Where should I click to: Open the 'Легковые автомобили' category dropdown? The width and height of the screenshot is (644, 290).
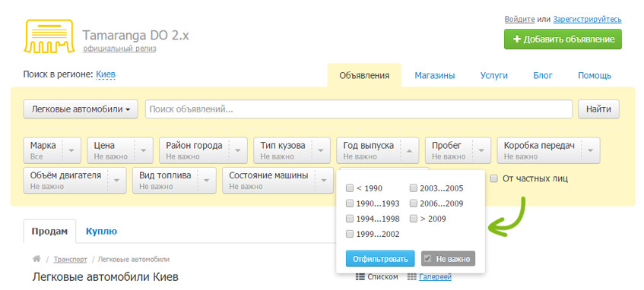[81, 109]
